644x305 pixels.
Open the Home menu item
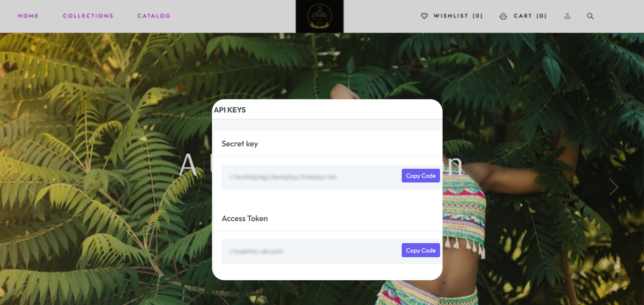pyautogui.click(x=28, y=16)
